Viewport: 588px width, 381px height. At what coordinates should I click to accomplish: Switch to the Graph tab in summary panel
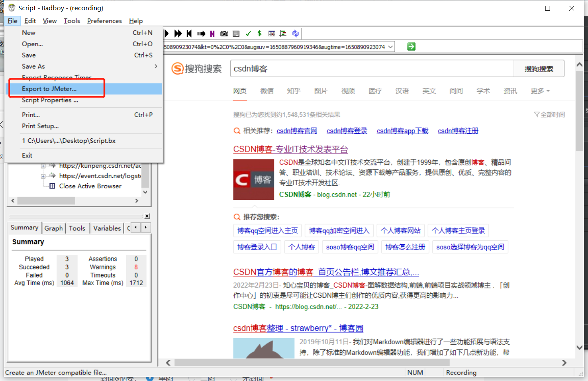[53, 228]
